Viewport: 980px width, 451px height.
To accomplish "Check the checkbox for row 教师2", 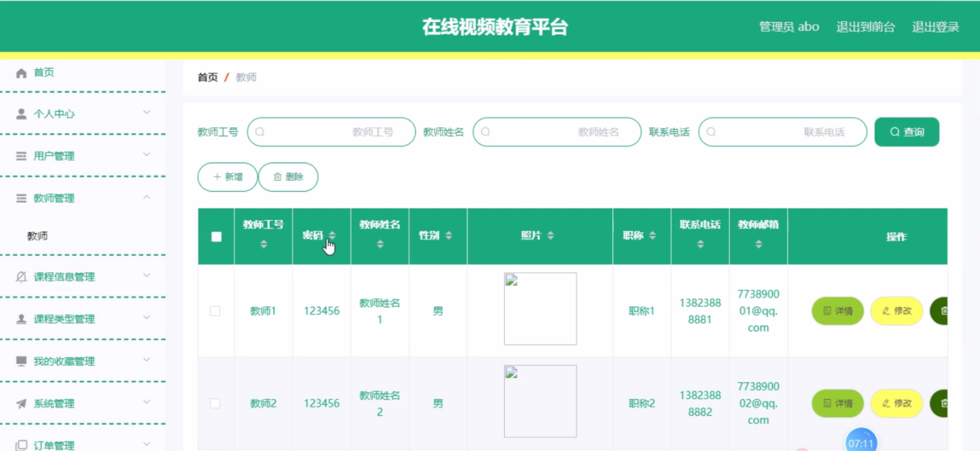I will coord(215,404).
